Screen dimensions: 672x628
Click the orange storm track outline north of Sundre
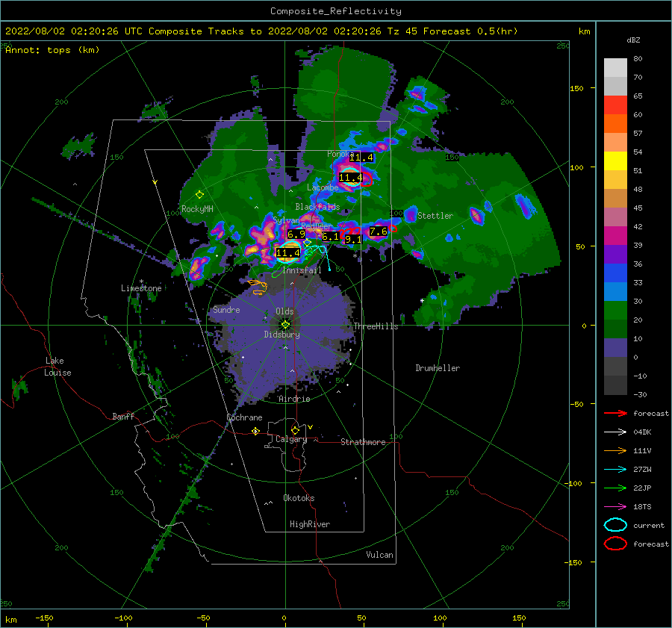click(258, 287)
